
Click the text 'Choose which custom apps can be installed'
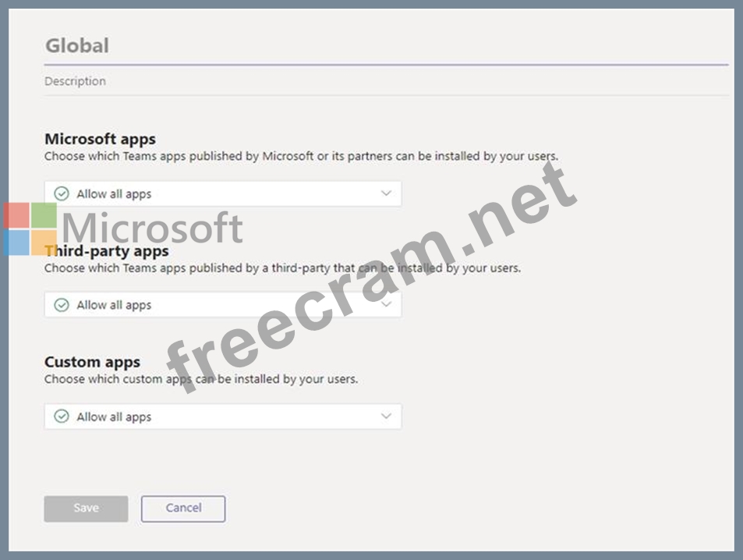(162, 379)
